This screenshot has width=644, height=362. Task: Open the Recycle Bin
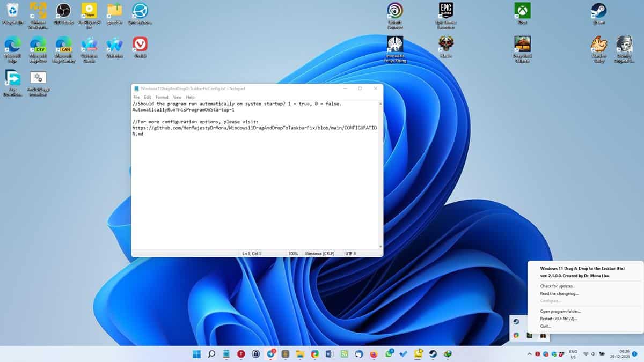[12, 11]
